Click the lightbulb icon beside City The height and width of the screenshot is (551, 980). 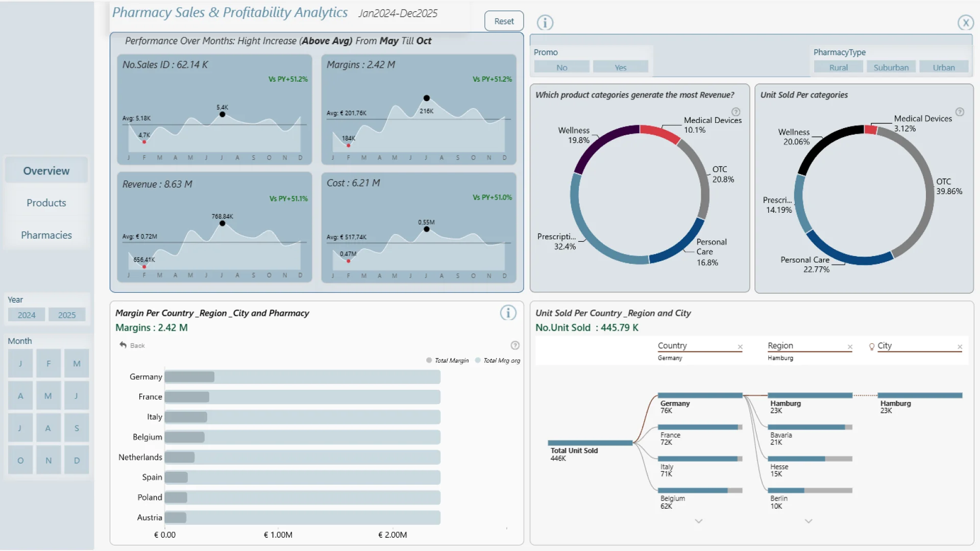[872, 346]
